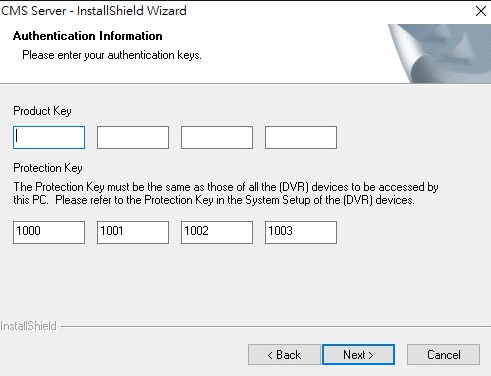The image size is (491, 376).
Task: Close the InstallShield Wizard window
Action: (481, 11)
